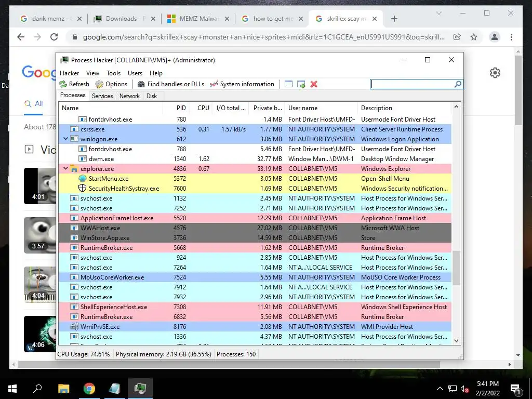Click the find window and thread icon
Image resolution: width=532 pixels, height=399 pixels.
point(301,84)
